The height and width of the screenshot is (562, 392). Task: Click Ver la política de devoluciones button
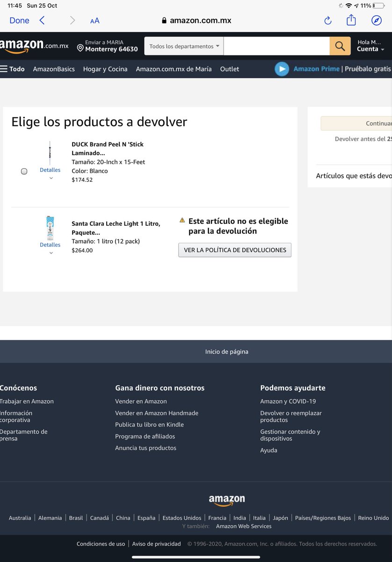(235, 250)
